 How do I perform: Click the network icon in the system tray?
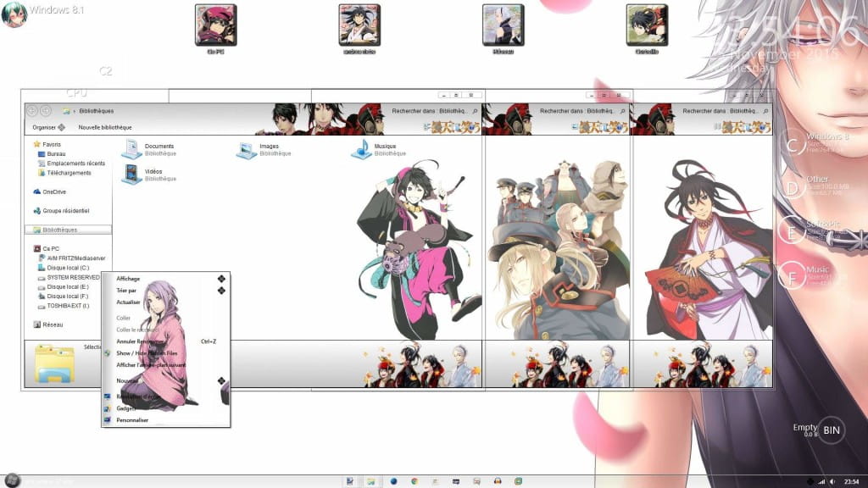[x=821, y=481]
